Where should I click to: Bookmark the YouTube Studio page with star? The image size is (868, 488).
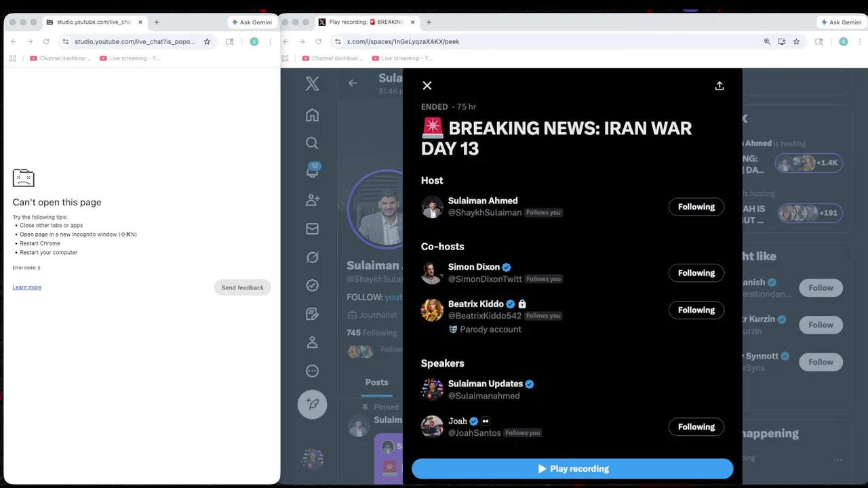click(x=207, y=41)
